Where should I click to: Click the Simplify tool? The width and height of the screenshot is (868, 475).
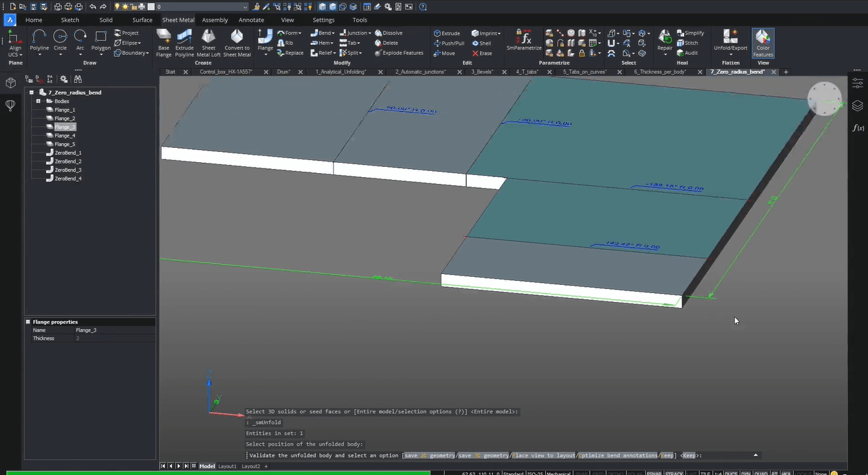coord(690,33)
